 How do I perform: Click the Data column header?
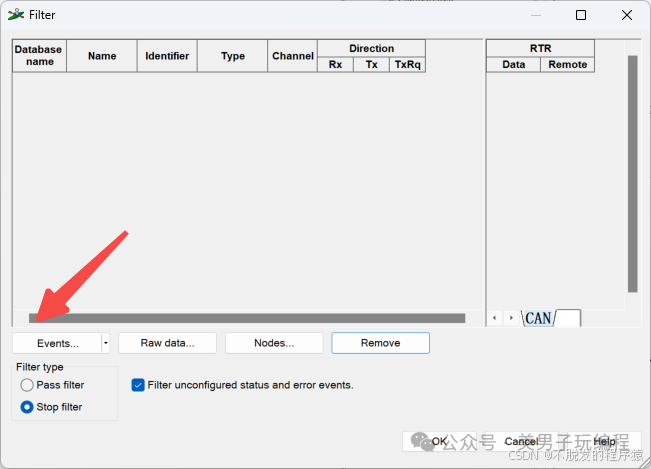514,65
